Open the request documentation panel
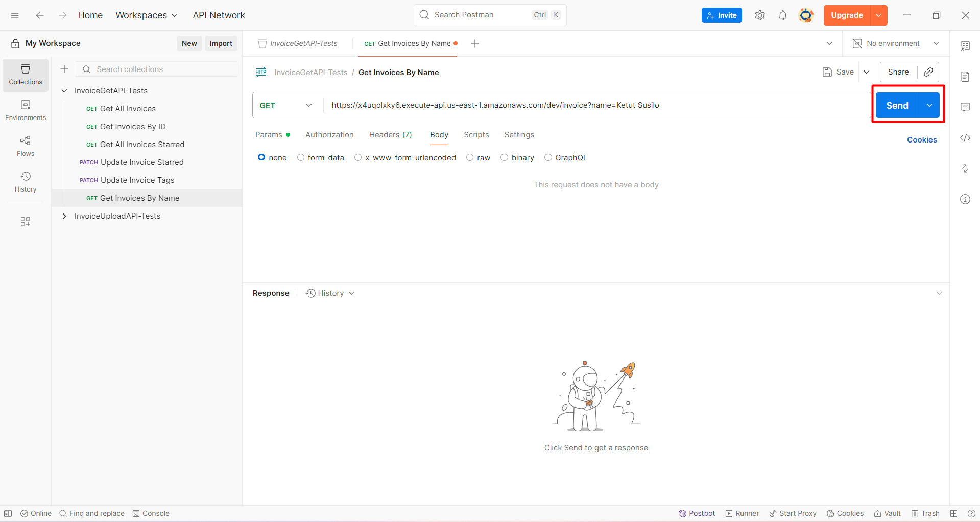The height and width of the screenshot is (522, 980). [x=965, y=76]
